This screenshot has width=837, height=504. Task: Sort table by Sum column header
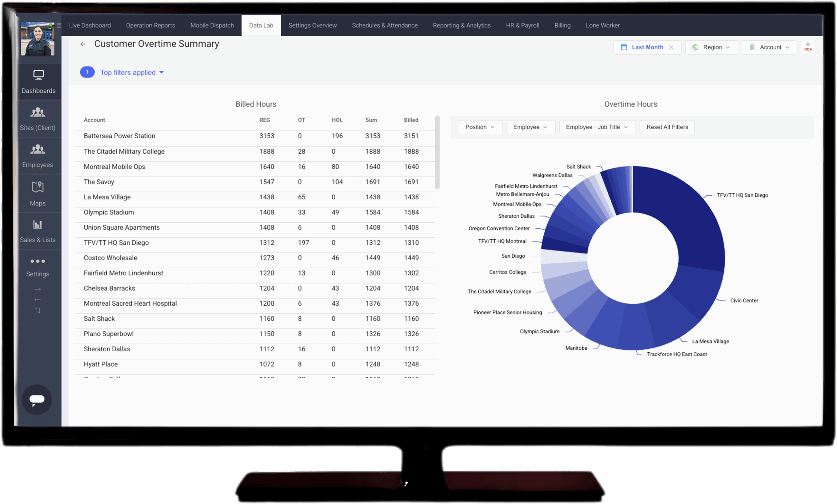click(371, 120)
